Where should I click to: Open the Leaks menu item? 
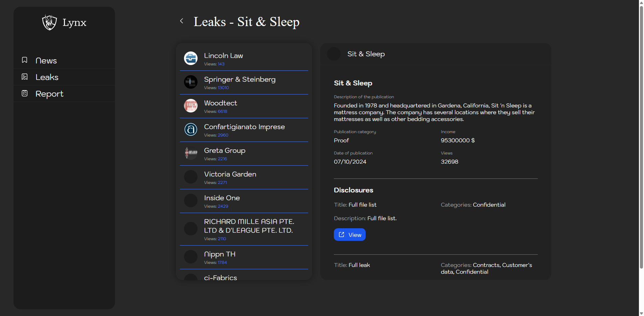coord(47,77)
